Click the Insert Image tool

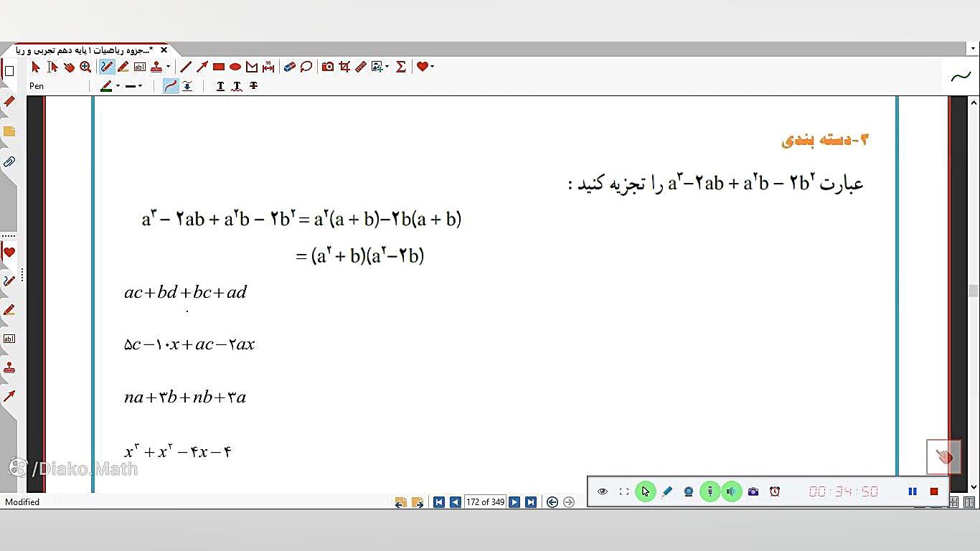(377, 67)
